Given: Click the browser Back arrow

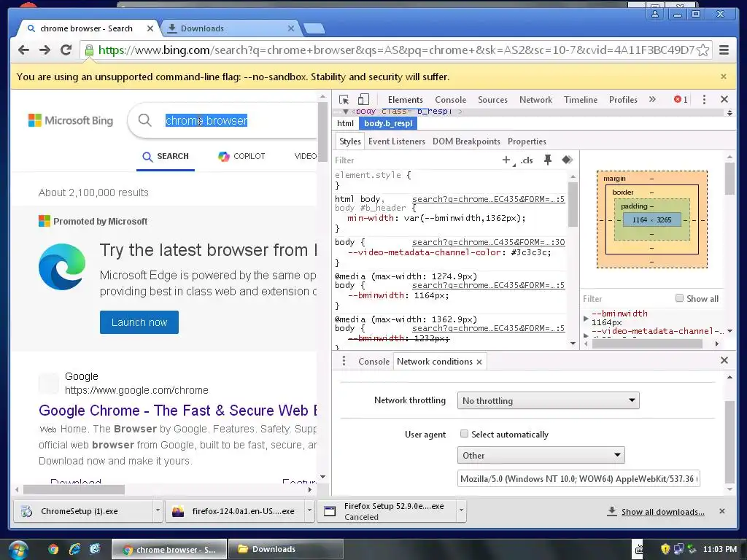Looking at the screenshot, I should tap(23, 50).
